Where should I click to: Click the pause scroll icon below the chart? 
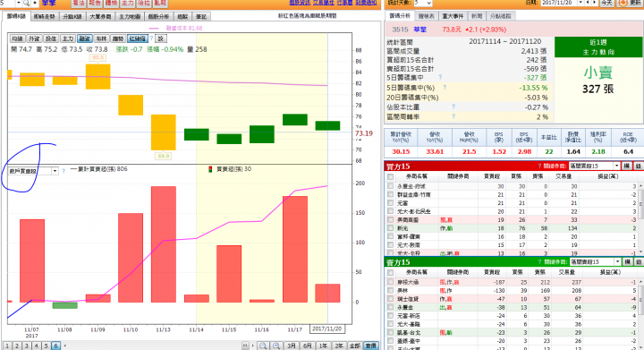(x=245, y=346)
